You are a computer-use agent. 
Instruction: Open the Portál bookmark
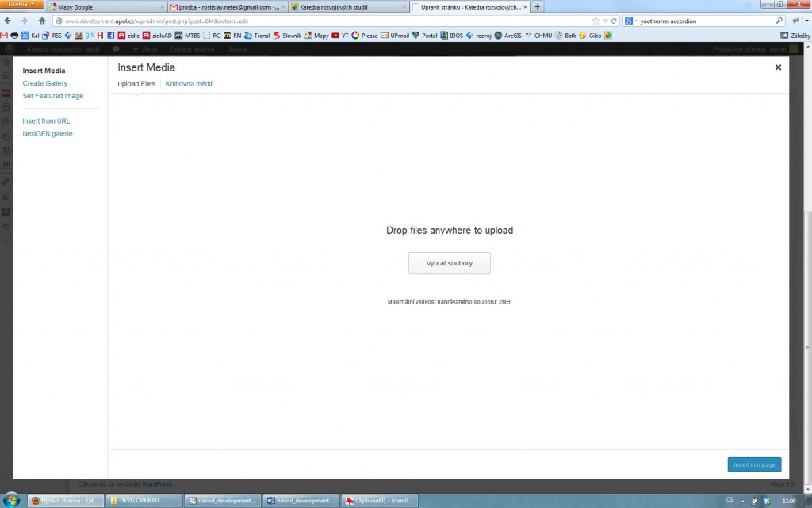[x=425, y=35]
